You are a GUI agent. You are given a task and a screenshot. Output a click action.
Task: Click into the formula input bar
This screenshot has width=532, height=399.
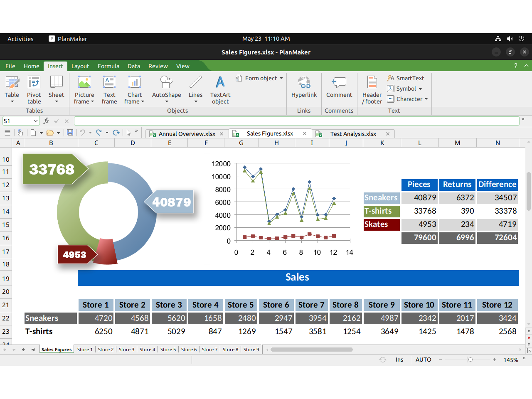(x=296, y=121)
